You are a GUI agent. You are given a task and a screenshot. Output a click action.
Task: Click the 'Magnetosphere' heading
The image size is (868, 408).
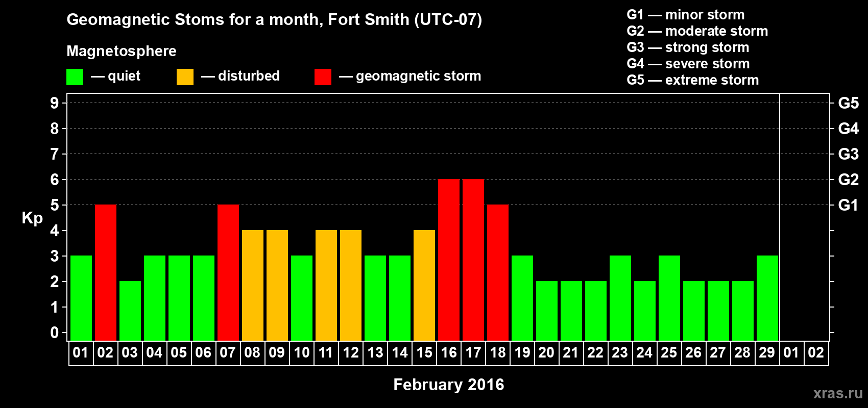[x=122, y=51]
